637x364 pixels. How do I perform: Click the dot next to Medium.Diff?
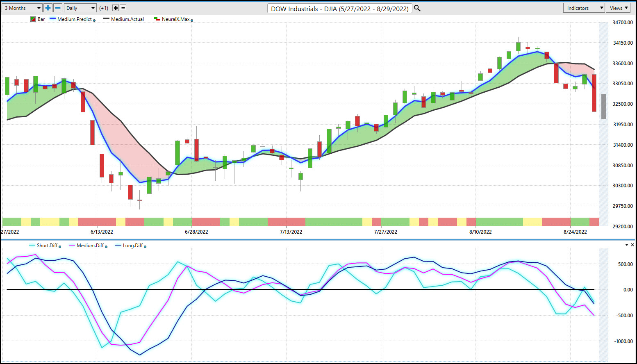tap(106, 246)
